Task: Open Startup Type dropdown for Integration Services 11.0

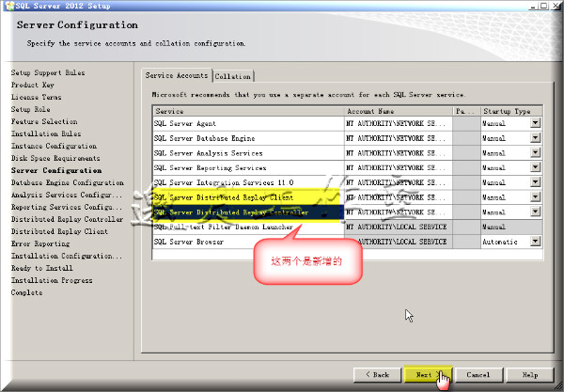Action: coord(535,182)
